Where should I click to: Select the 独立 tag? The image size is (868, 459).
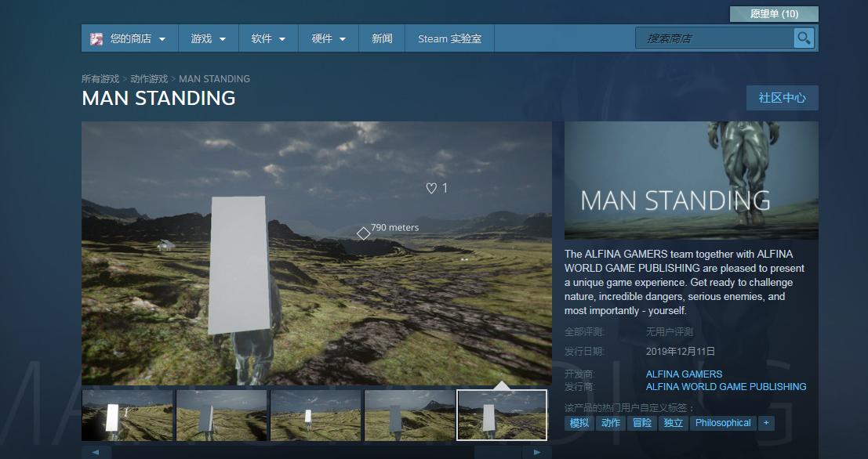(673, 423)
